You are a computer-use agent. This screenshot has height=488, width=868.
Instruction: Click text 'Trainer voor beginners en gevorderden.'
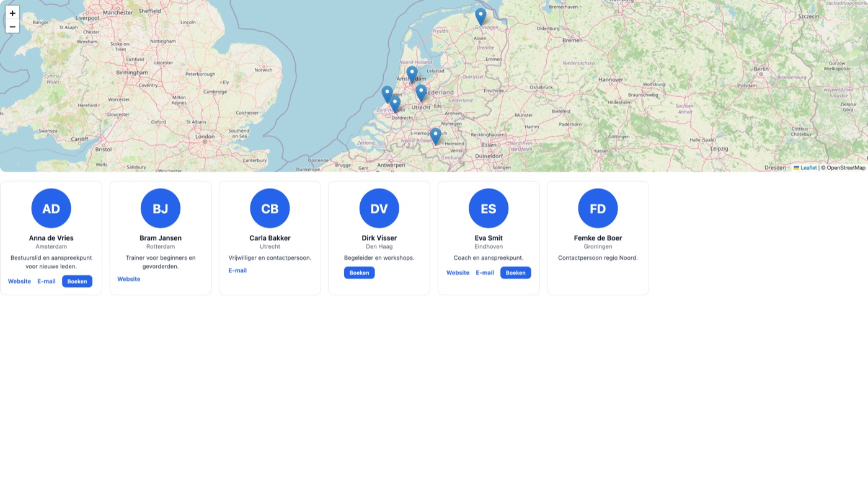coord(161,262)
